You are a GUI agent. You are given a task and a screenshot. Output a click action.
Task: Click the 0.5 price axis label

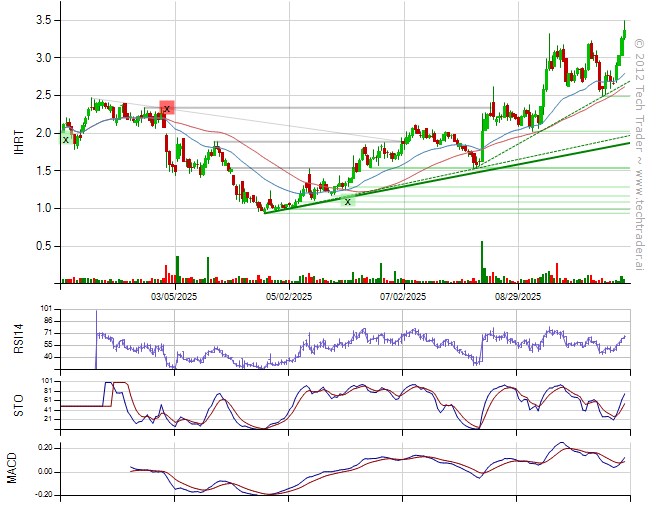point(43,246)
